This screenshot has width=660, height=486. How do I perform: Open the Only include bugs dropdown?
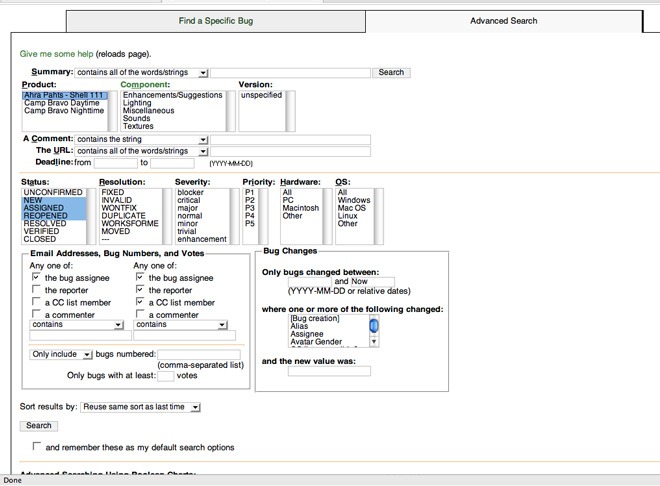click(x=61, y=355)
